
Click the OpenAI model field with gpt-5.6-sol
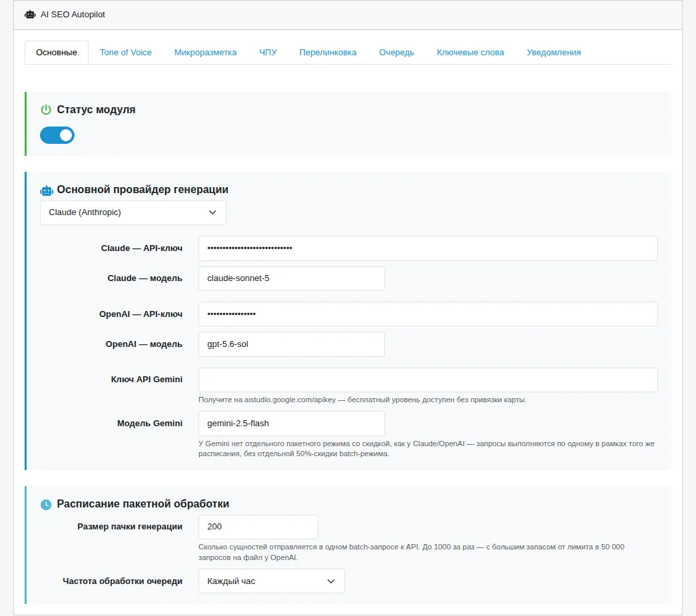click(291, 344)
